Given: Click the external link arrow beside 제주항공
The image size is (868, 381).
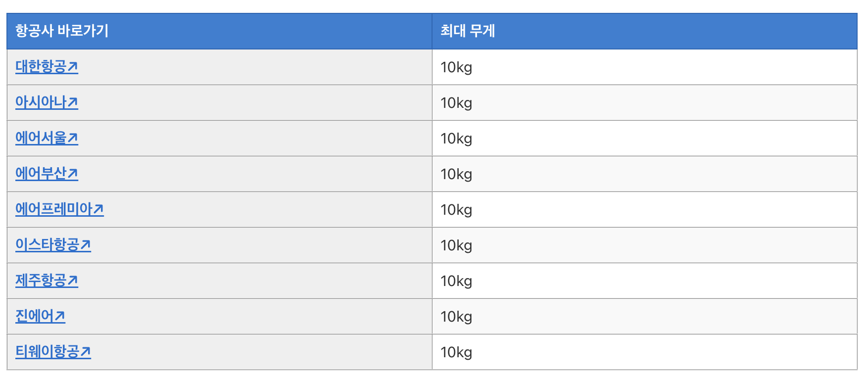Looking at the screenshot, I should pos(73,279).
